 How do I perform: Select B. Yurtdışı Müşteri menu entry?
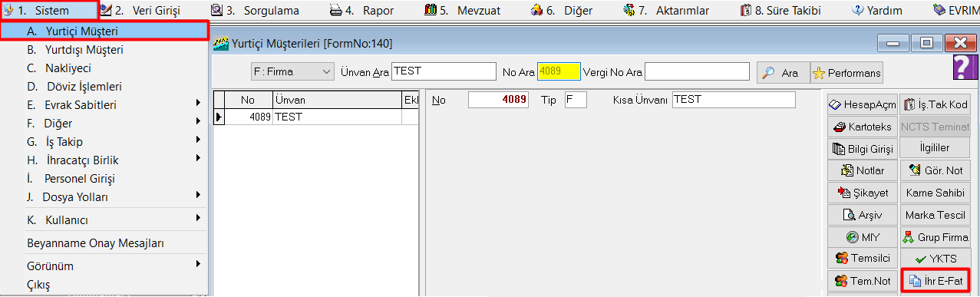pos(104,50)
